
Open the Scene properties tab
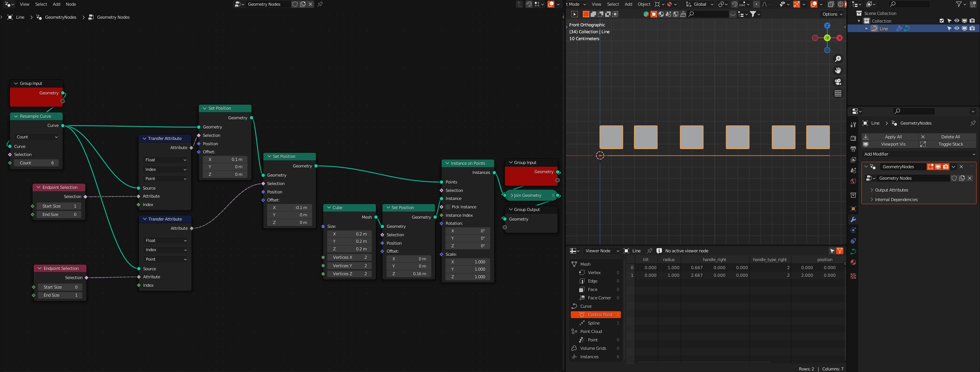tap(853, 170)
